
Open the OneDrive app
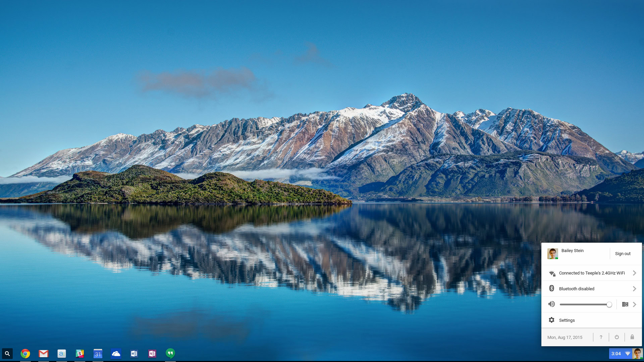click(x=116, y=354)
